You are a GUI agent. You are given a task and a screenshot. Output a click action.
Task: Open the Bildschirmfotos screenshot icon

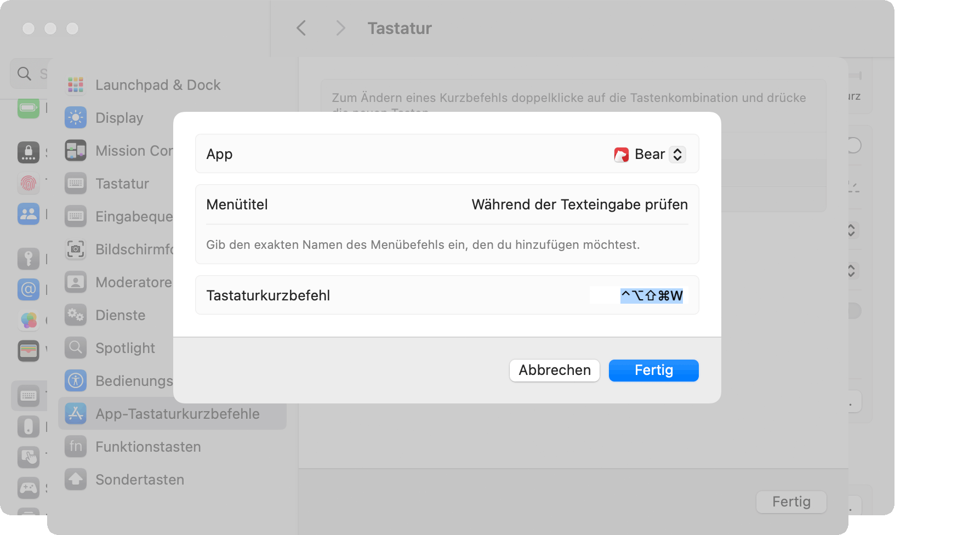[76, 249]
